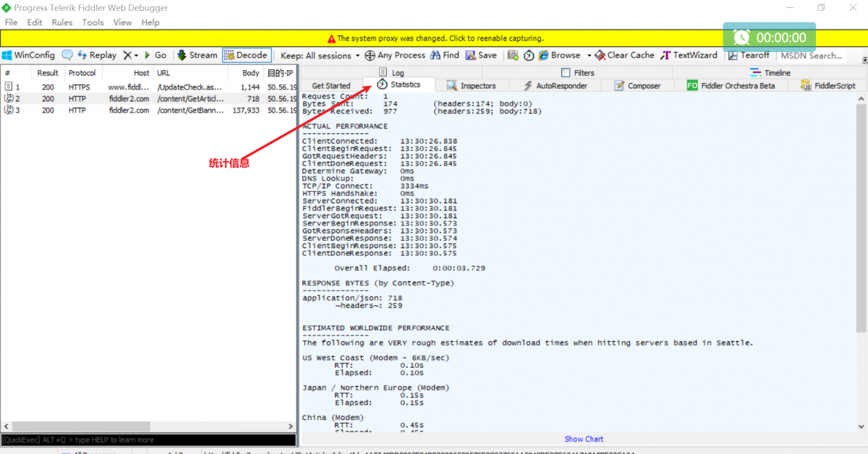Click the MSDN Search input box
This screenshot has height=454, width=868.
[814, 56]
